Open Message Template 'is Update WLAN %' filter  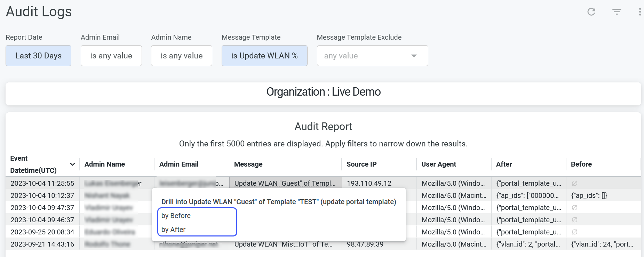click(x=264, y=56)
